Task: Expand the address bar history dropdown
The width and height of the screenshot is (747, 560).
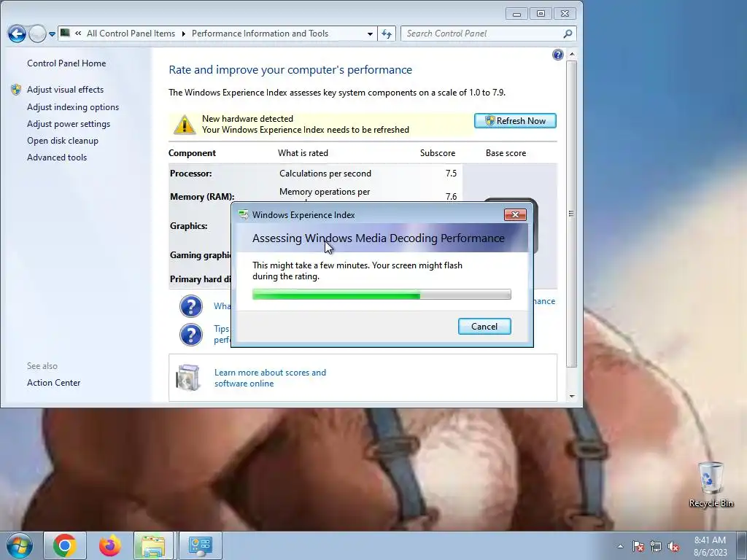Action: coord(370,34)
